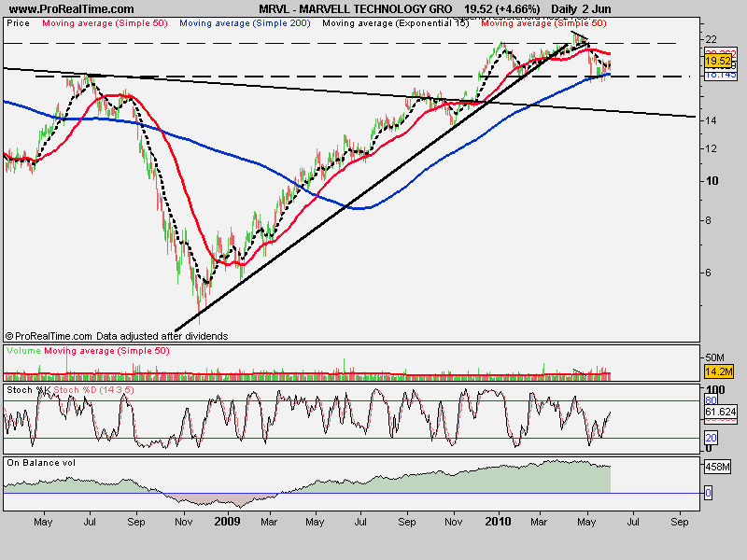Click the 458M on-balance volume value tag
The width and height of the screenshot is (747, 560).
click(717, 468)
